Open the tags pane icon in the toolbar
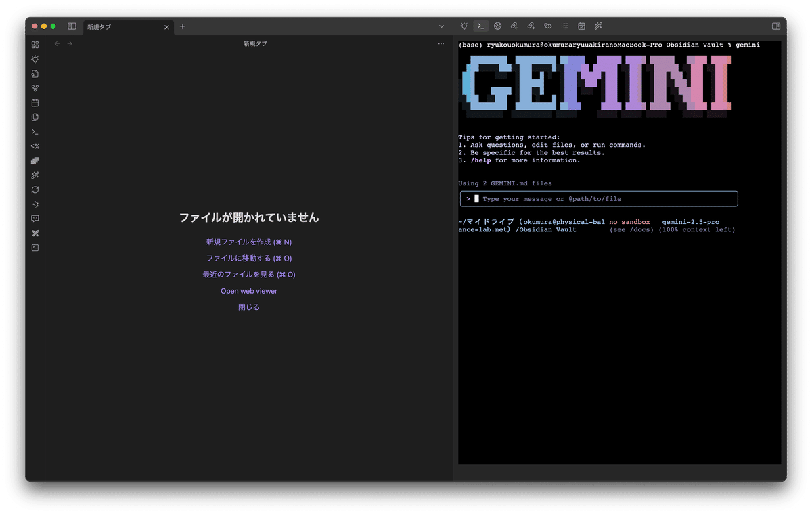This screenshot has width=812, height=515. click(547, 26)
